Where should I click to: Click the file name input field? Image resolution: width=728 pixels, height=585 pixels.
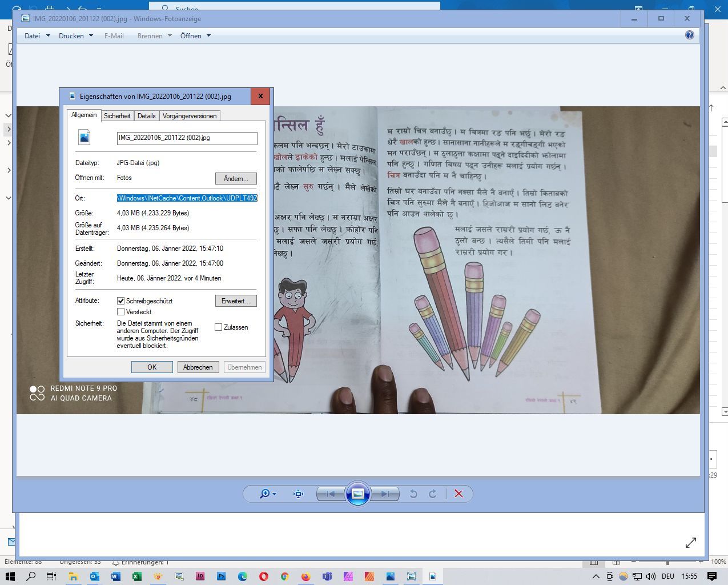click(x=187, y=138)
